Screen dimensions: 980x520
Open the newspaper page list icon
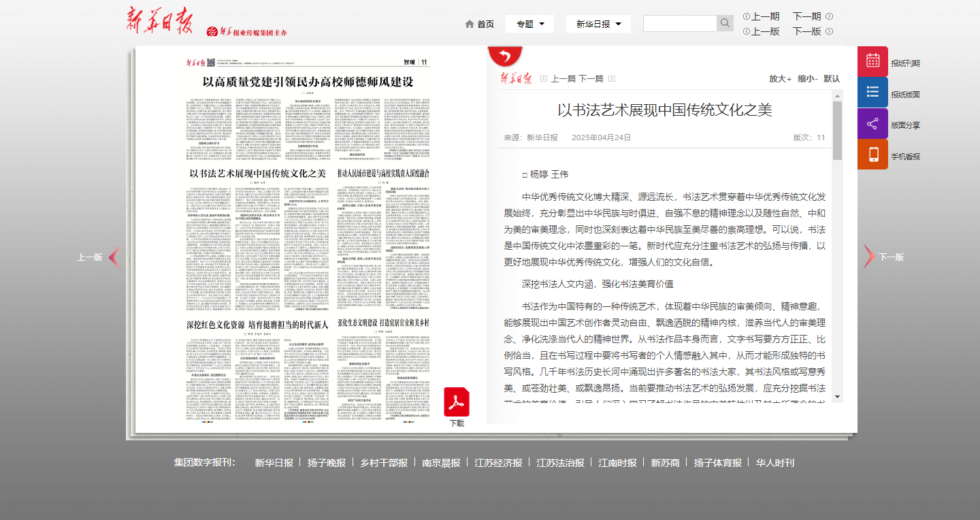872,93
